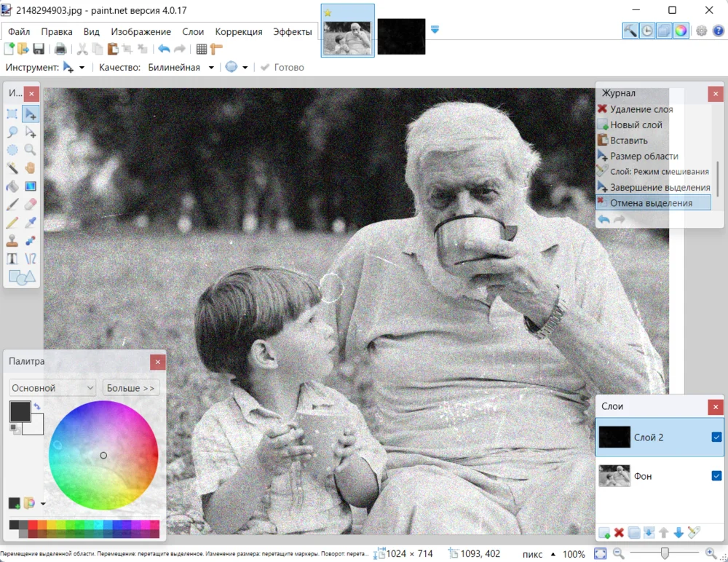Add new layer icon in Layers panel
Viewport: 728px width, 562px height.
coord(604,533)
